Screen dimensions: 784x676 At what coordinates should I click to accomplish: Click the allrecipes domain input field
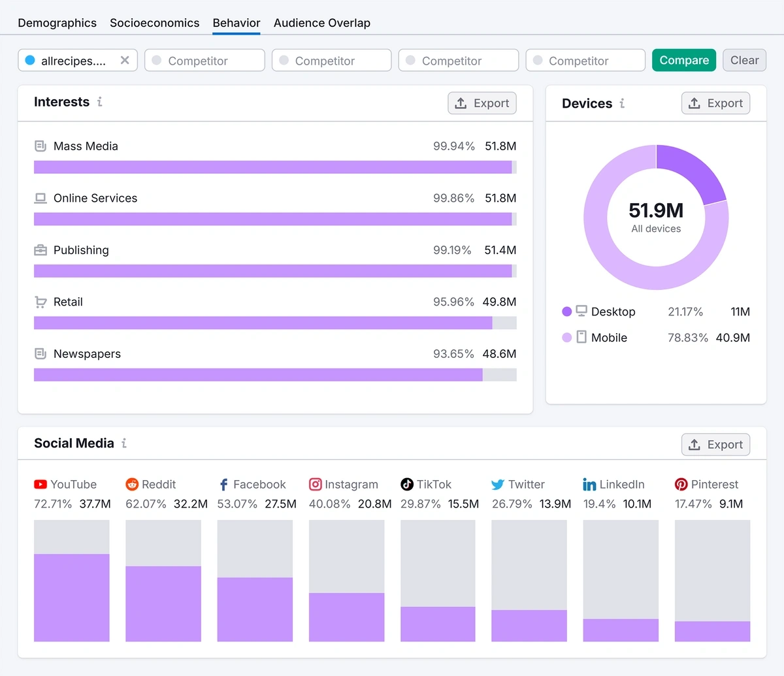point(78,60)
